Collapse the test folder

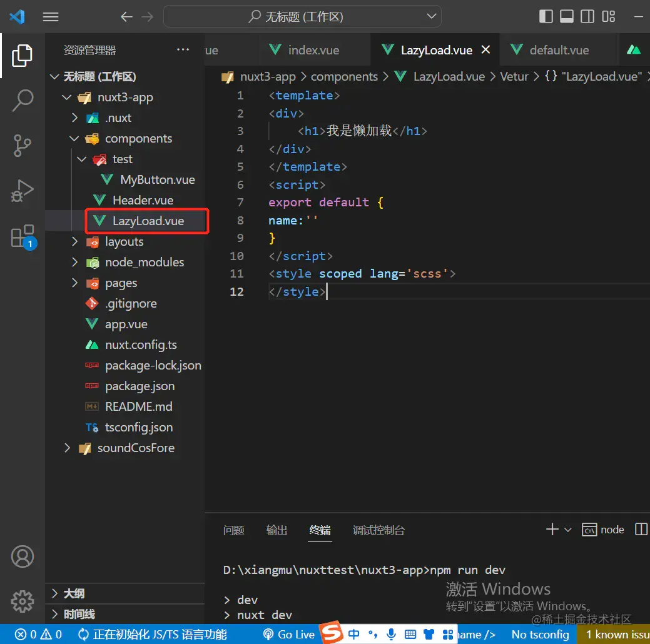coord(82,159)
